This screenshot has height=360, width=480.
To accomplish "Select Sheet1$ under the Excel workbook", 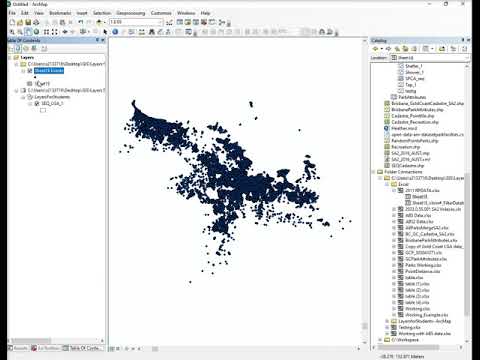I will click(420, 197).
